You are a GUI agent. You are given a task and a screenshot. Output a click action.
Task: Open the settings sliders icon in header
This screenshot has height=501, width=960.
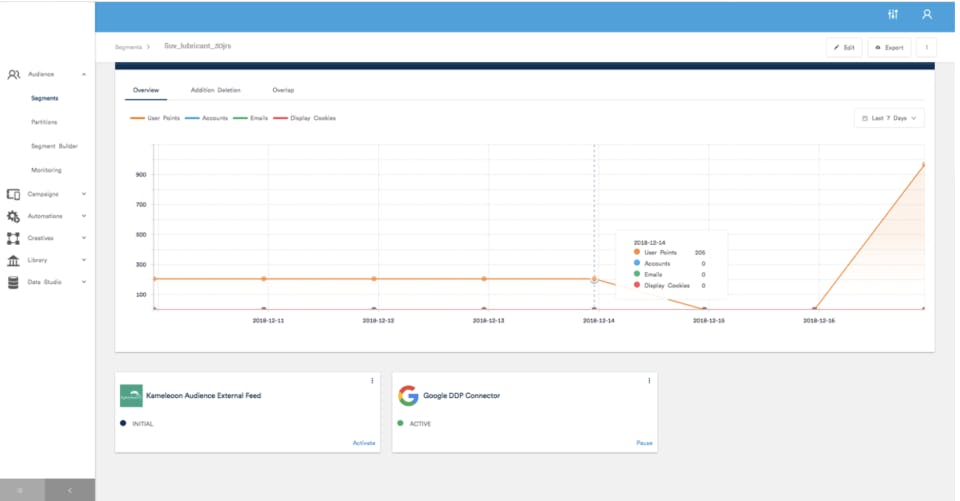(892, 15)
